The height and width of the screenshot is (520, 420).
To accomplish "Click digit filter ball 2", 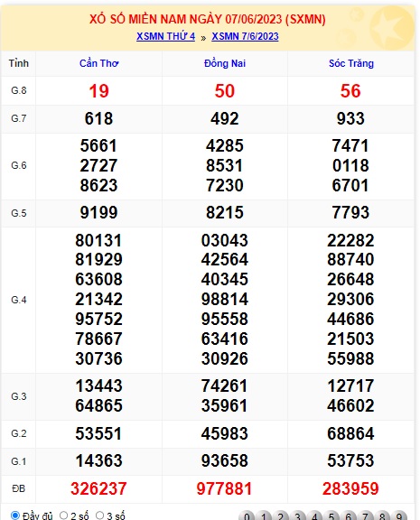I will pos(281,516).
